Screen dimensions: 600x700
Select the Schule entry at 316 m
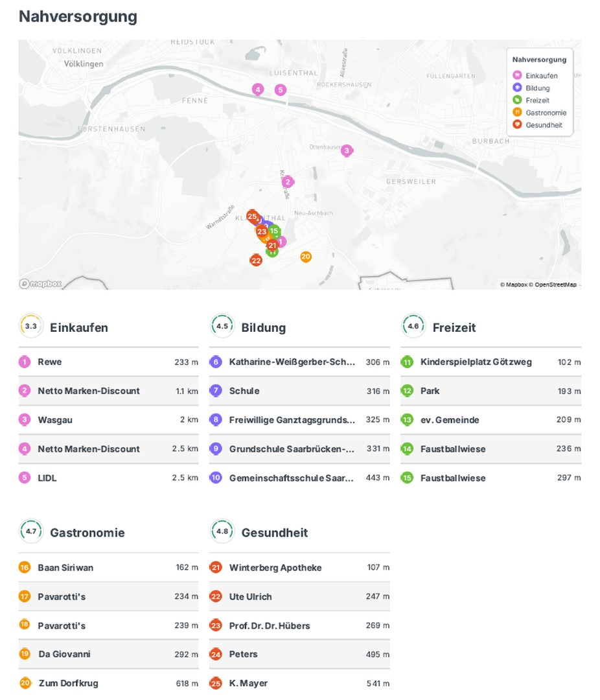click(299, 391)
